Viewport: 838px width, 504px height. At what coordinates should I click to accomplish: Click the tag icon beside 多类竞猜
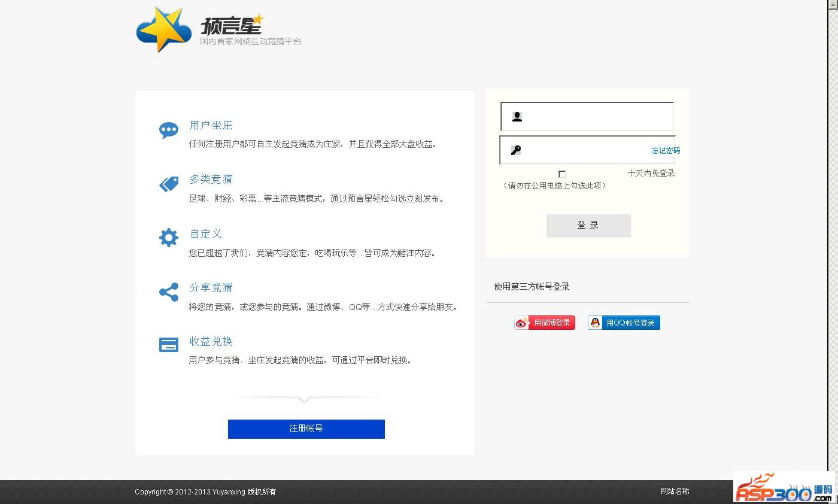(169, 184)
